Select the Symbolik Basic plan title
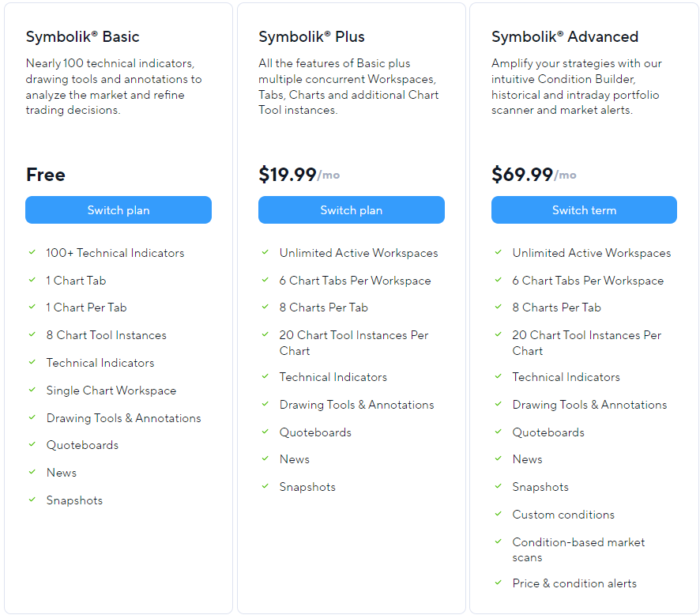The height and width of the screenshot is (615, 700). (x=83, y=36)
